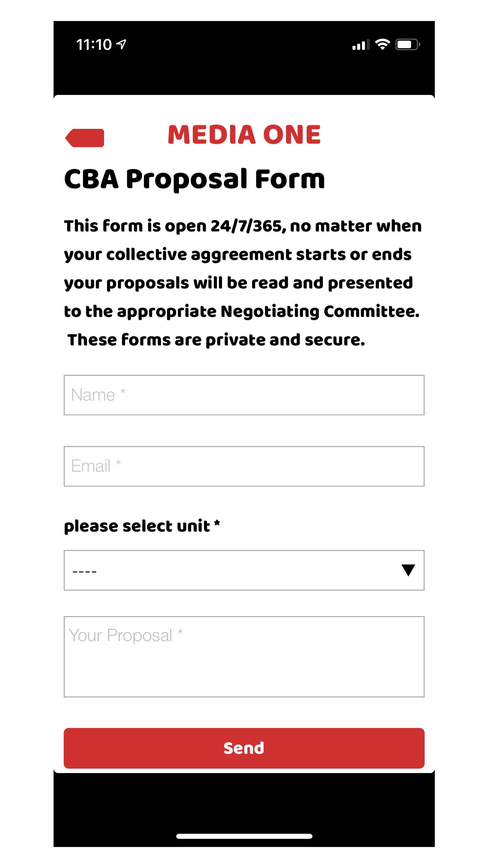Tap the Wi-Fi status icon
Viewport: 488px width, 868px height.
(382, 44)
